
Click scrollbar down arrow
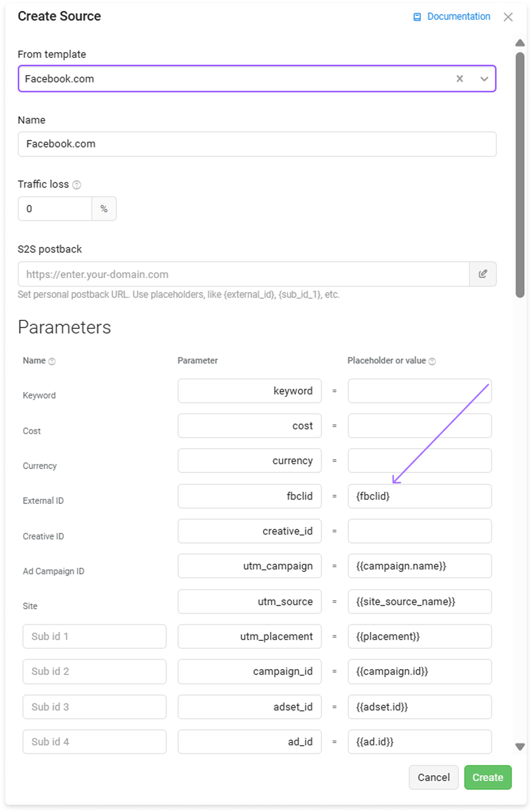click(520, 747)
